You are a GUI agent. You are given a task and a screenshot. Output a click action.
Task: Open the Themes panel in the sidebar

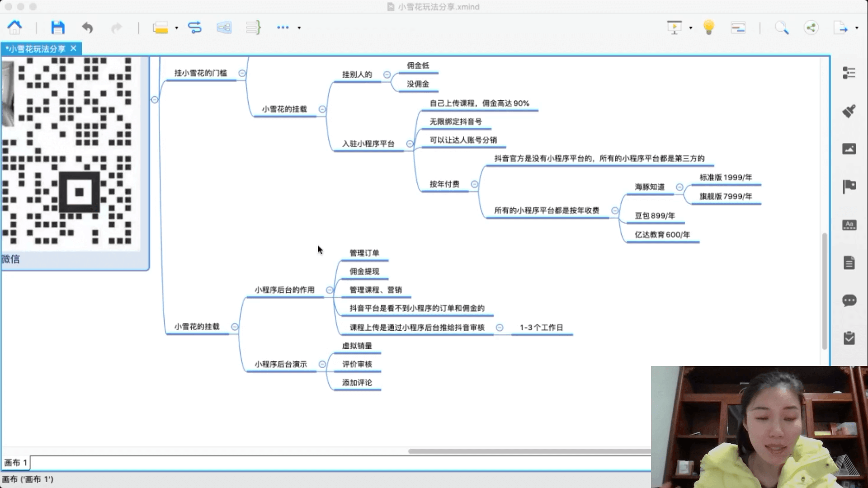coord(849,225)
